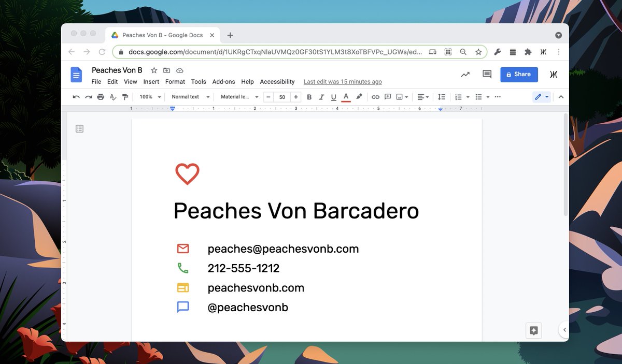Open the Help menu
Screen dimensions: 622x364
pyautogui.click(x=248, y=82)
